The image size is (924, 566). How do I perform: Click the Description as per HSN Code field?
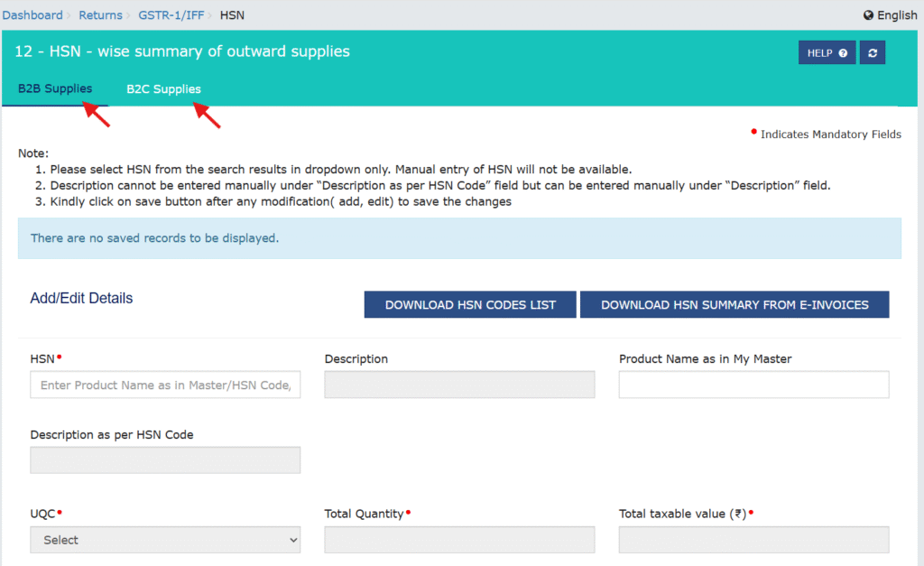pos(165,459)
